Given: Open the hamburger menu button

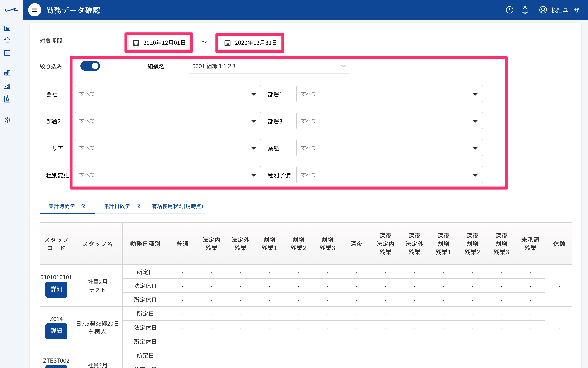Looking at the screenshot, I should [35, 10].
